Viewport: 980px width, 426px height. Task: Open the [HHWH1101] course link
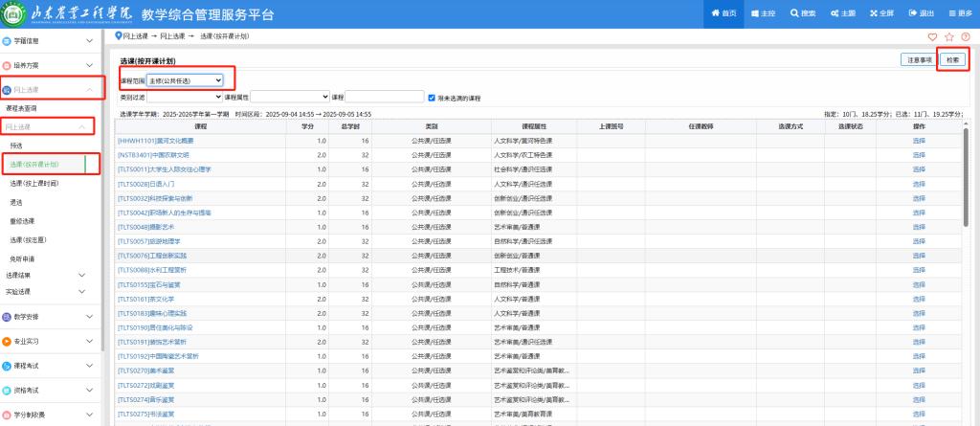coord(156,141)
